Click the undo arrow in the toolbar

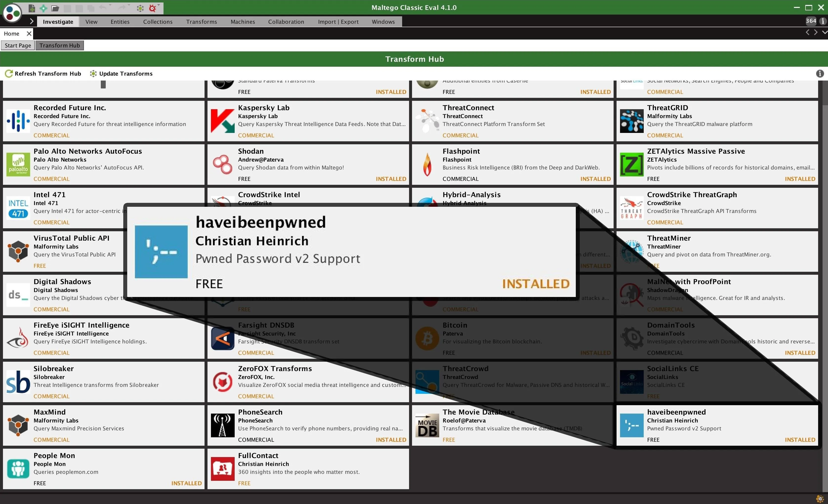click(103, 8)
